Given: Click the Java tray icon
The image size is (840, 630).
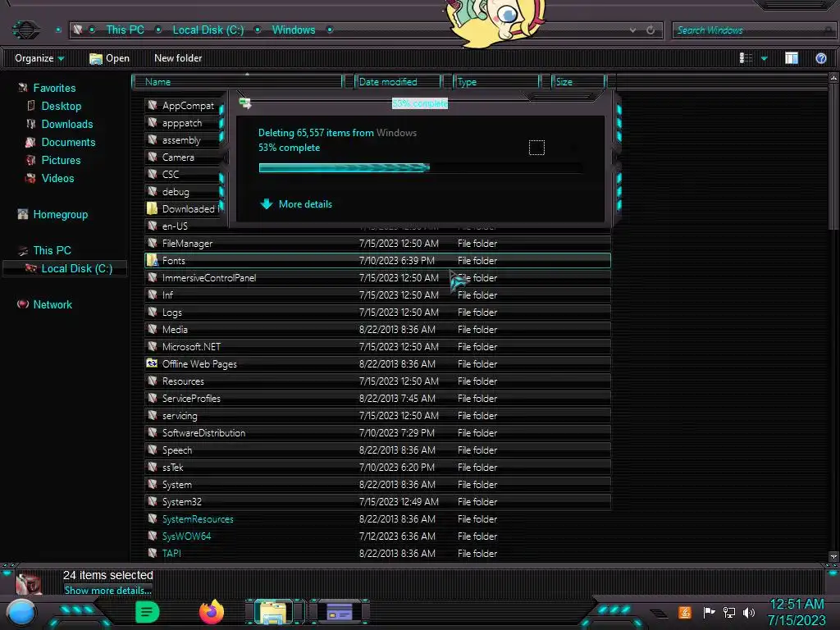Looking at the screenshot, I should pos(685,612).
